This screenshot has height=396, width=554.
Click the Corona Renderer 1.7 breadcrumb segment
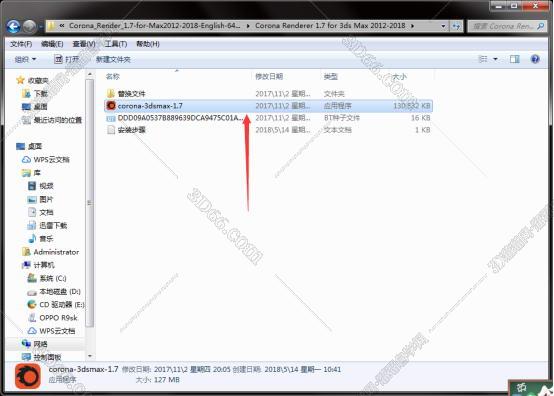tap(330, 25)
